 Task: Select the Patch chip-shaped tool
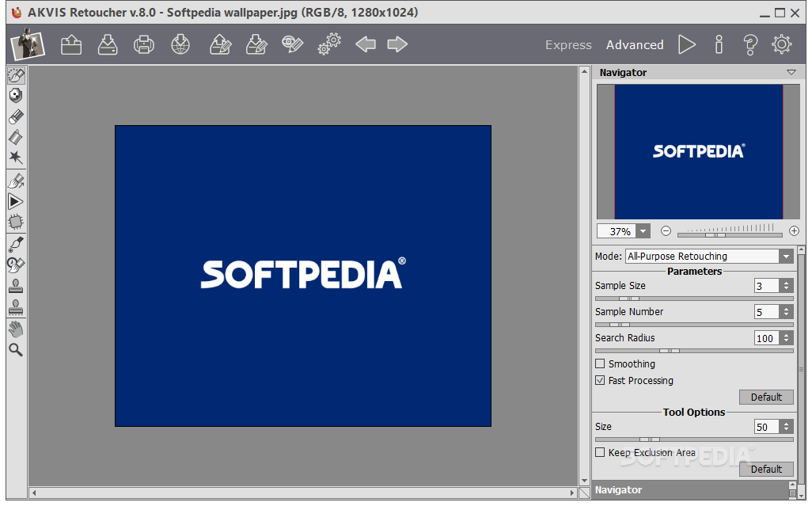[x=16, y=223]
